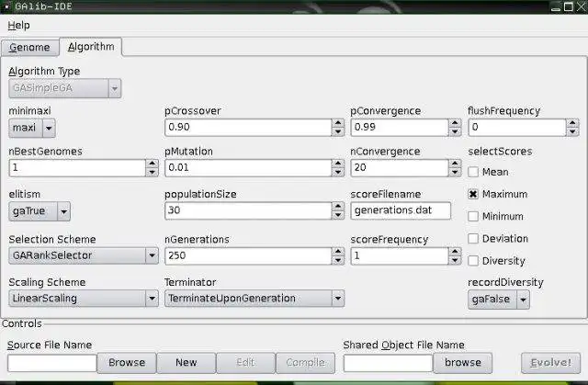Viewport: 588px width, 385px height.
Task: Click the pConvergence value field
Action: pos(400,128)
